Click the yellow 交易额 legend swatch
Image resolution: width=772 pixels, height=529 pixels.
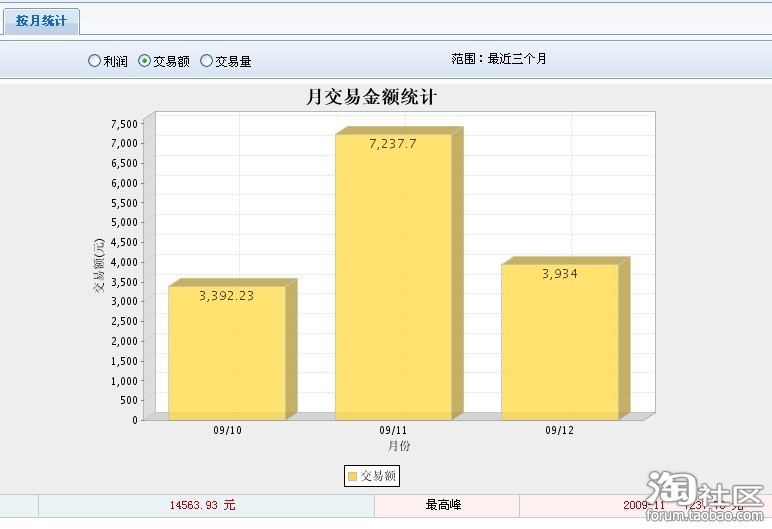(x=352, y=477)
